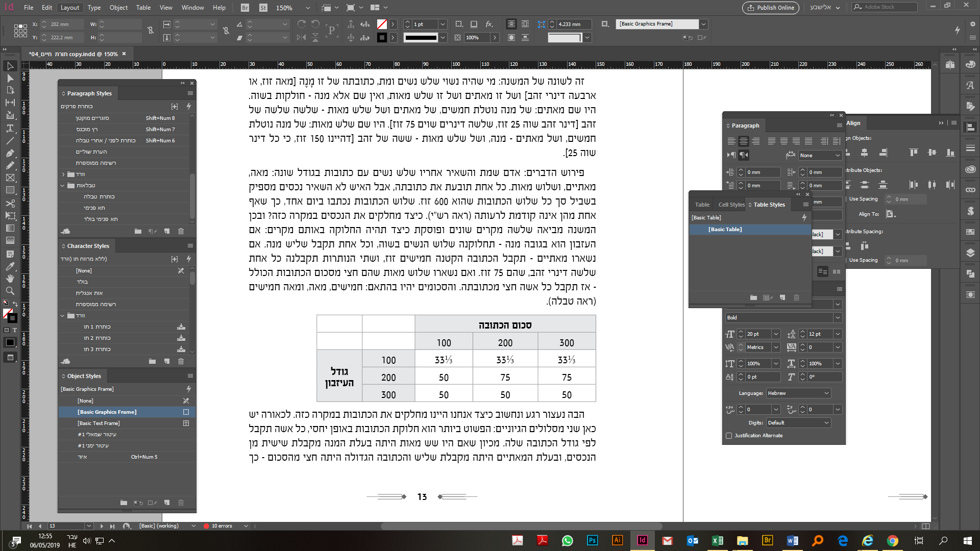Image resolution: width=980 pixels, height=551 pixels.
Task: Open the Digits dropdown set to Default
Action: (x=799, y=422)
